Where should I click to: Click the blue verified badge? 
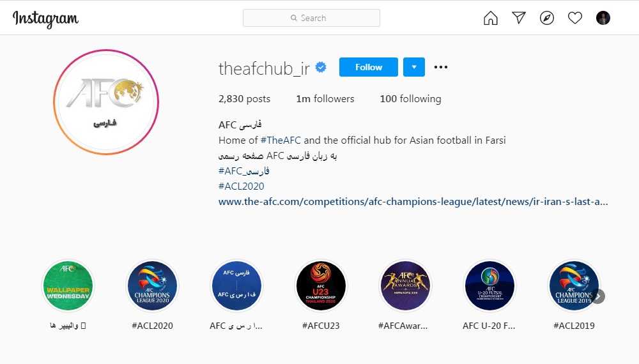coord(321,67)
